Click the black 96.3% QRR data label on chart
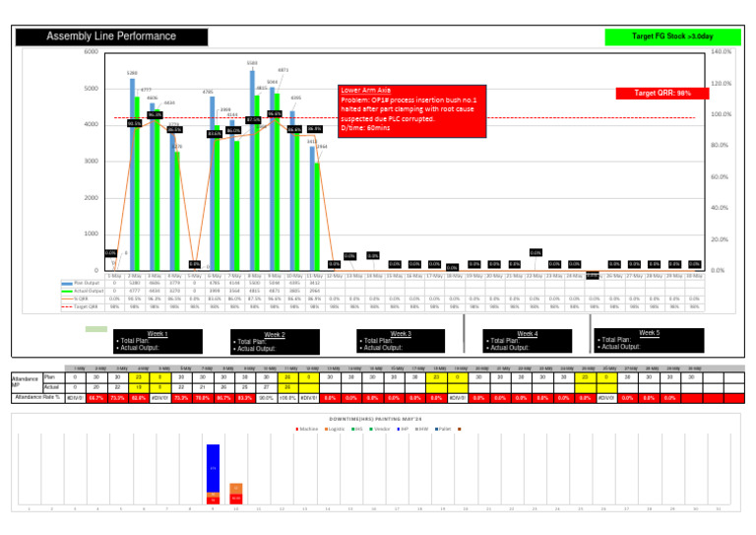This screenshot has height=535, width=756. click(155, 115)
